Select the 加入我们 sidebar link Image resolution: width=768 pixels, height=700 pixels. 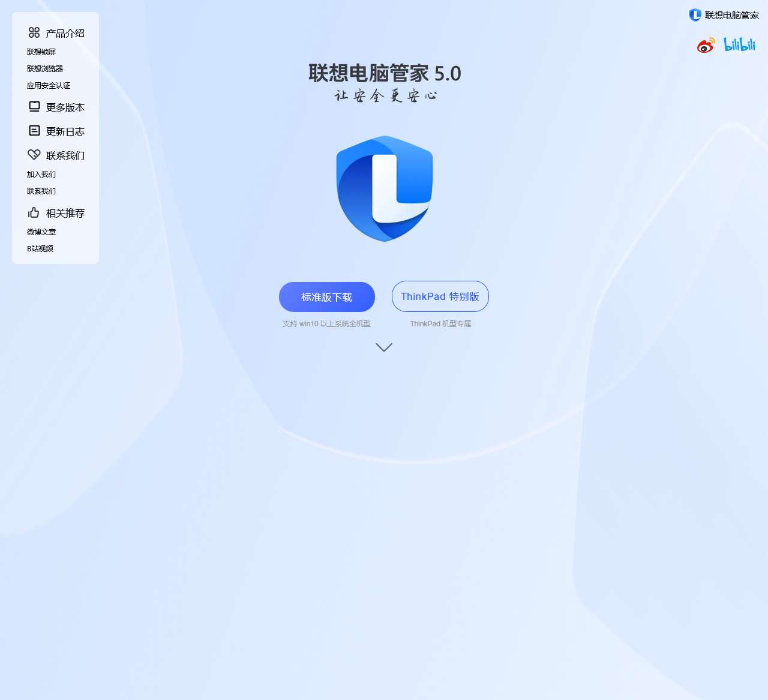41,175
